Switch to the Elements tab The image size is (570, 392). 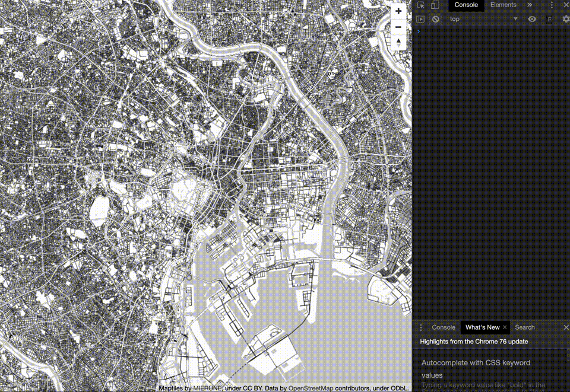pyautogui.click(x=503, y=5)
